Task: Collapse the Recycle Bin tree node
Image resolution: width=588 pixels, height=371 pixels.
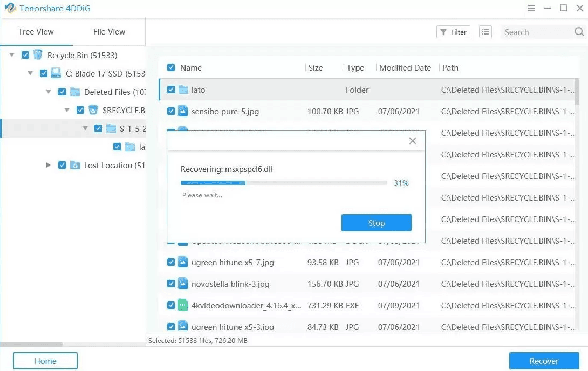Action: 12,55
